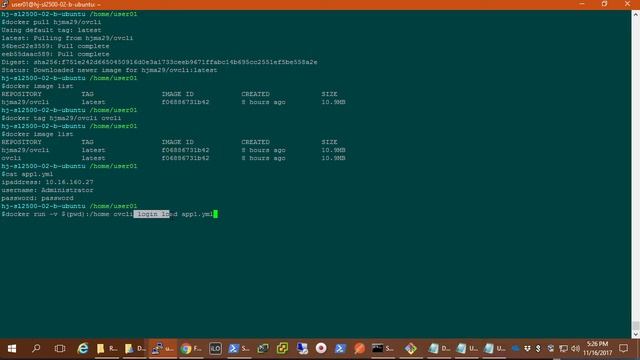Screen dimensions: 640x360
Task: Click the terminal scrollbar down arrow
Action: pyautogui.click(x=636, y=334)
